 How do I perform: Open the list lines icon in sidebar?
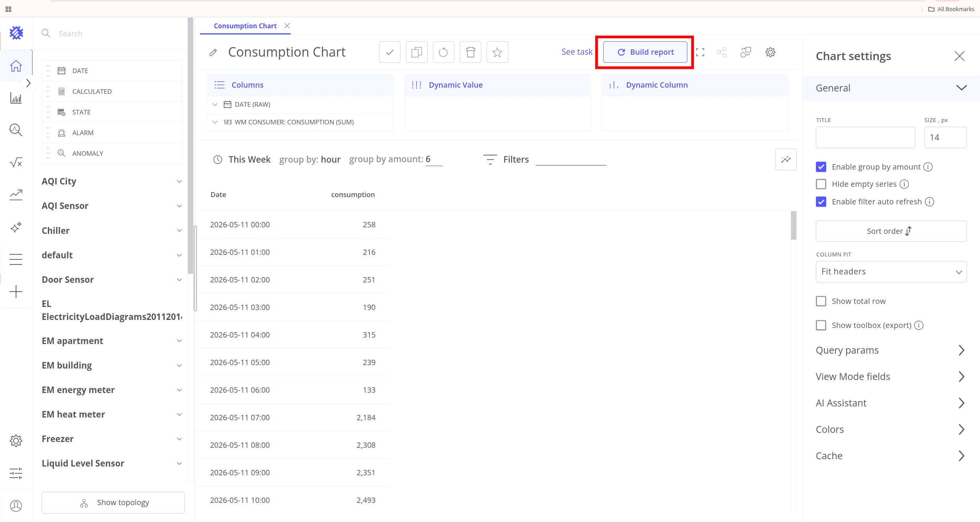(x=16, y=259)
